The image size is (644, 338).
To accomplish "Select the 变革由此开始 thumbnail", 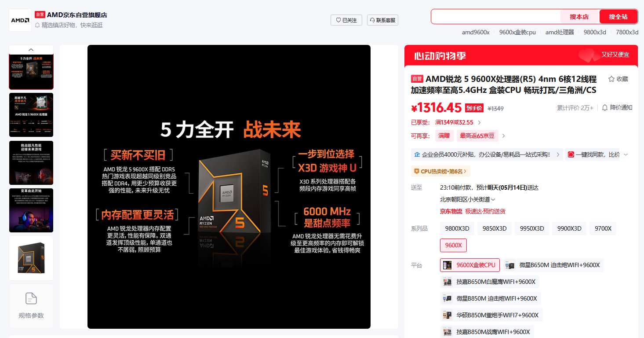I will 31,210.
